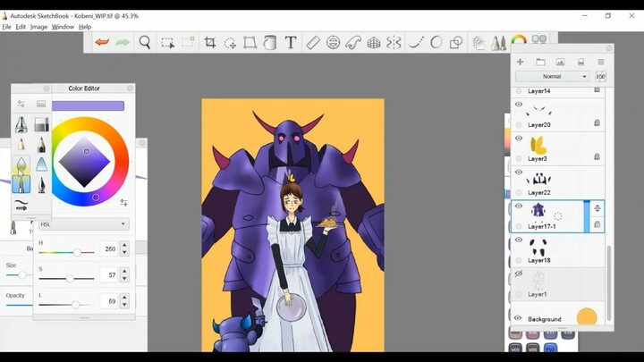Viewport: 644px width, 362px height.
Task: Select the dark pencil brush
Action: [x=41, y=145]
